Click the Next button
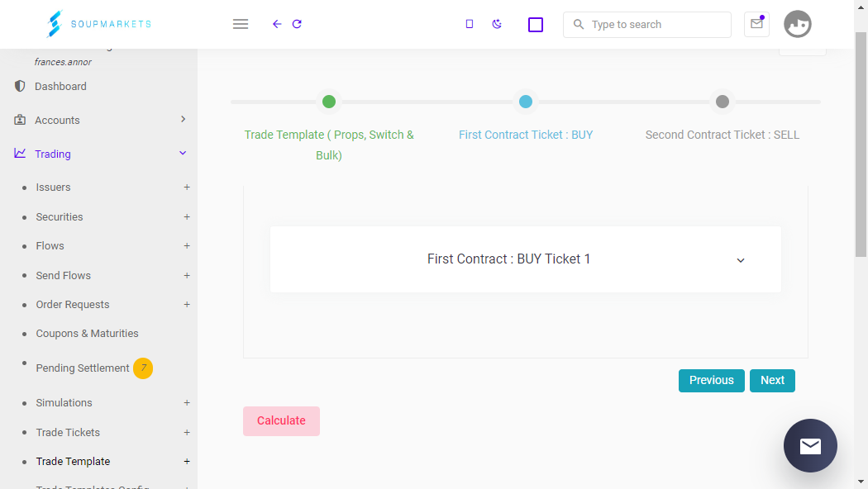This screenshot has width=868, height=489. [772, 381]
